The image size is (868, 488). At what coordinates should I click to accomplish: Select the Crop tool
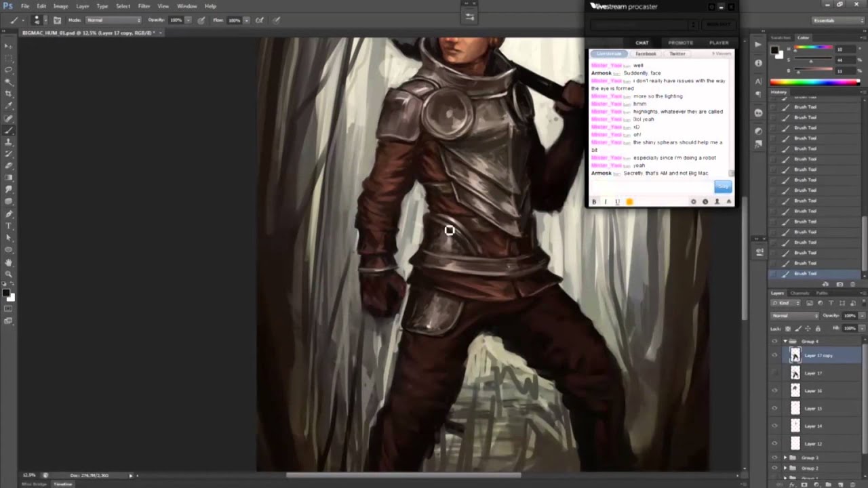pyautogui.click(x=9, y=94)
